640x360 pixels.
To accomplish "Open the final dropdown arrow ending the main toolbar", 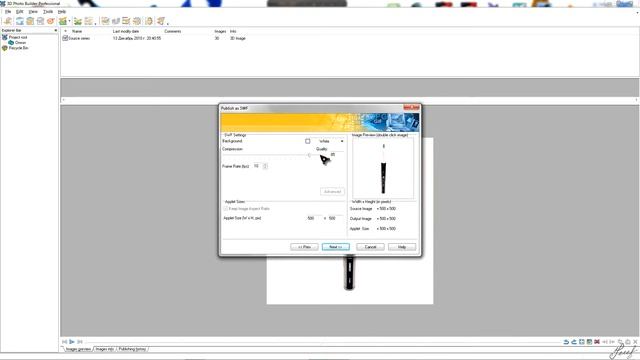I will (x=168, y=23).
